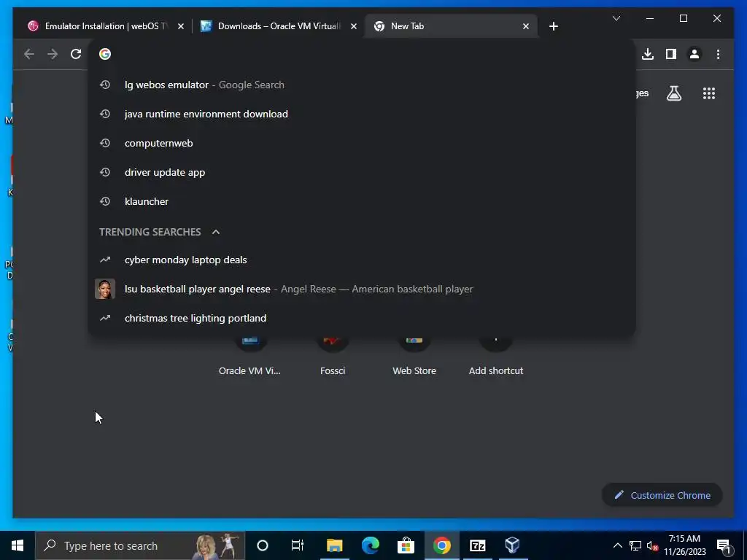Pick 'cyber monday laptop deals' trending search
Screen dimensions: 747x560
362,260
